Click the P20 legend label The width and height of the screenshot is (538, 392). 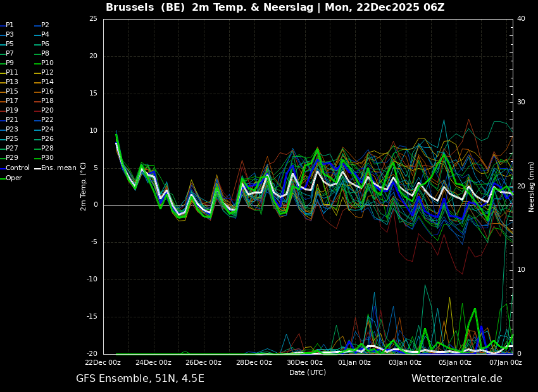pos(47,111)
